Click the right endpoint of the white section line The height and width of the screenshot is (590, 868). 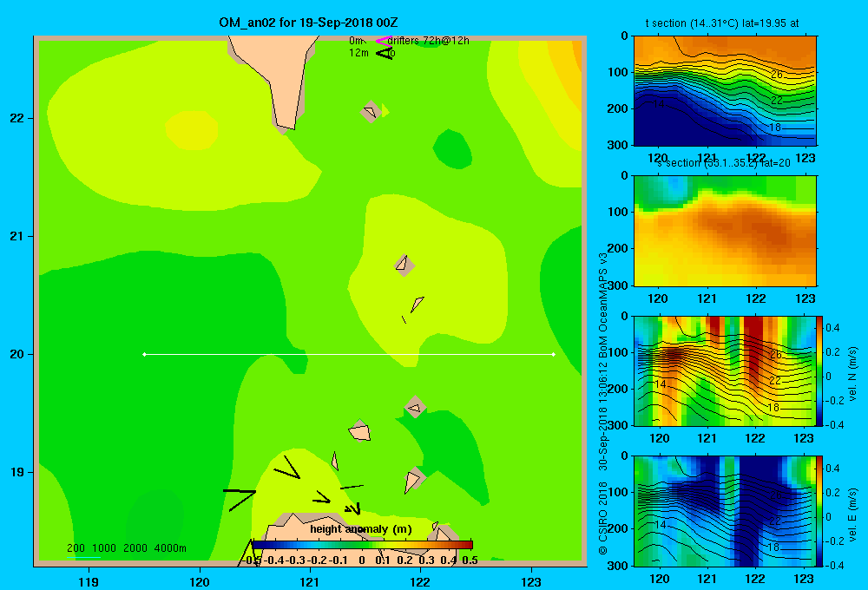point(554,354)
